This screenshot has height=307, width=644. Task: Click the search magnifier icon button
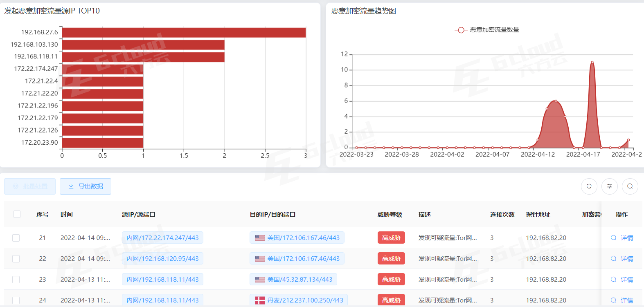[x=630, y=186]
